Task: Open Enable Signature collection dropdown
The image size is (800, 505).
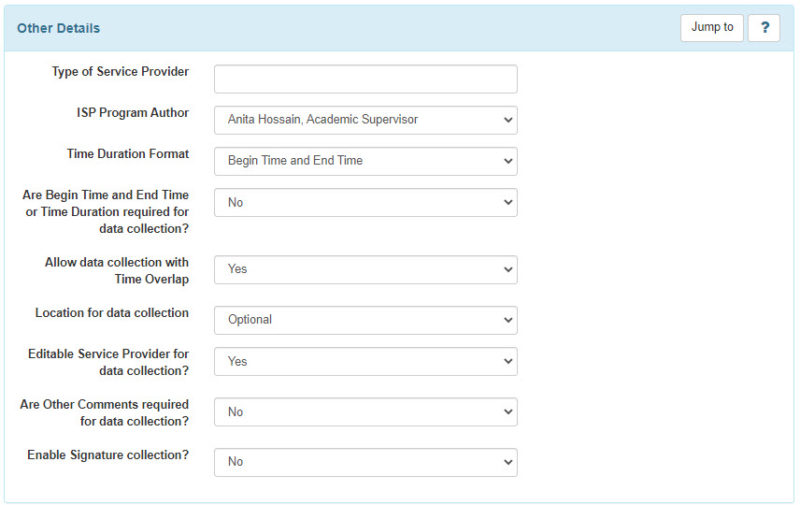Action: click(365, 462)
